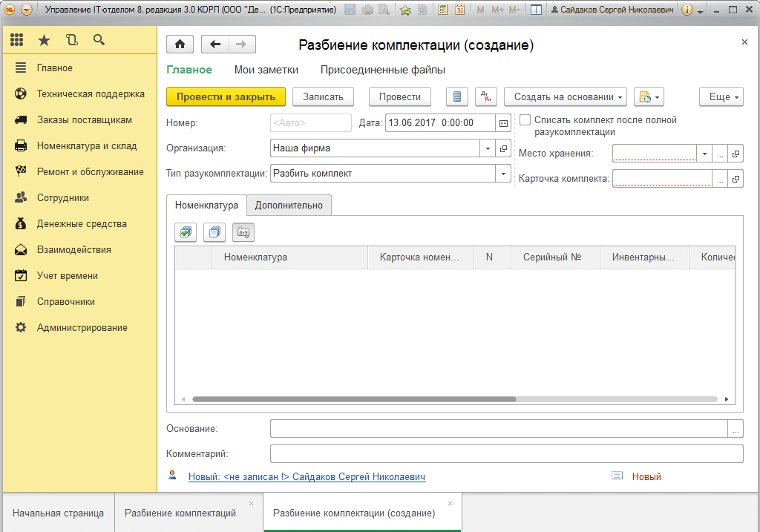Open the Еще menu dropdown

coord(721,97)
